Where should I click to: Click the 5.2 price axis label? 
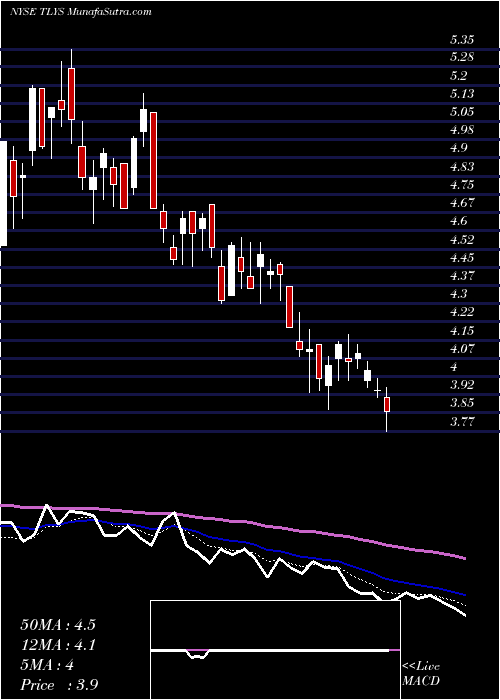[x=458, y=75]
